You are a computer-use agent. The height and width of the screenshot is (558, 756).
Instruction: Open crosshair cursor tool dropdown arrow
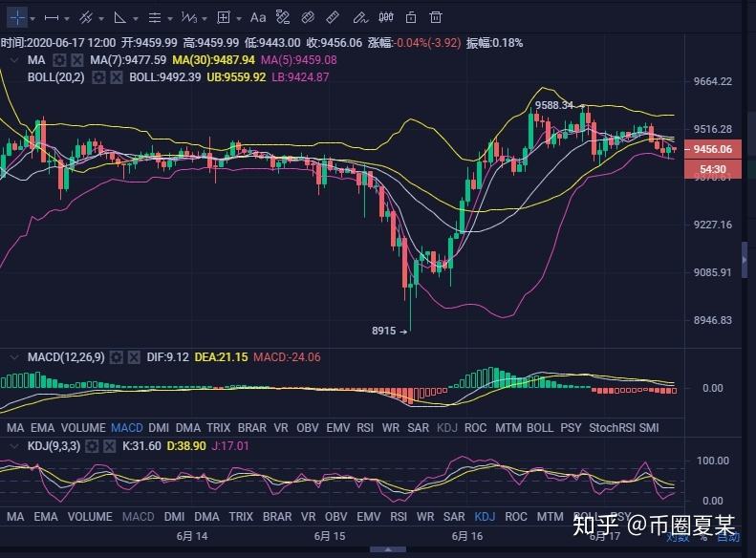32,19
